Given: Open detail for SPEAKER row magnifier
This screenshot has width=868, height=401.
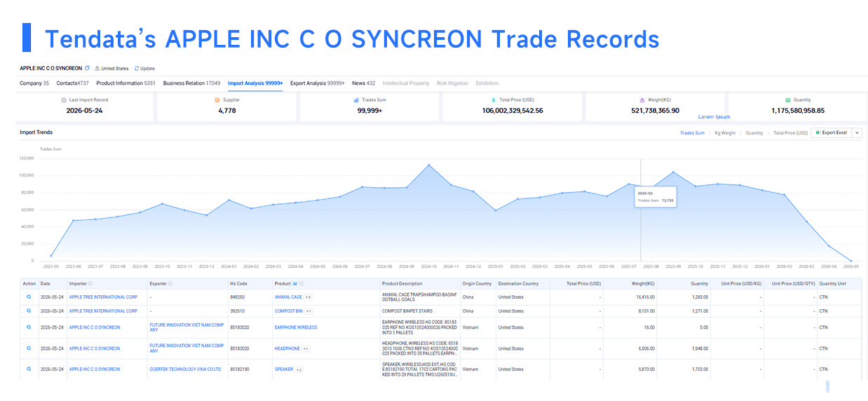Looking at the screenshot, I should [29, 369].
